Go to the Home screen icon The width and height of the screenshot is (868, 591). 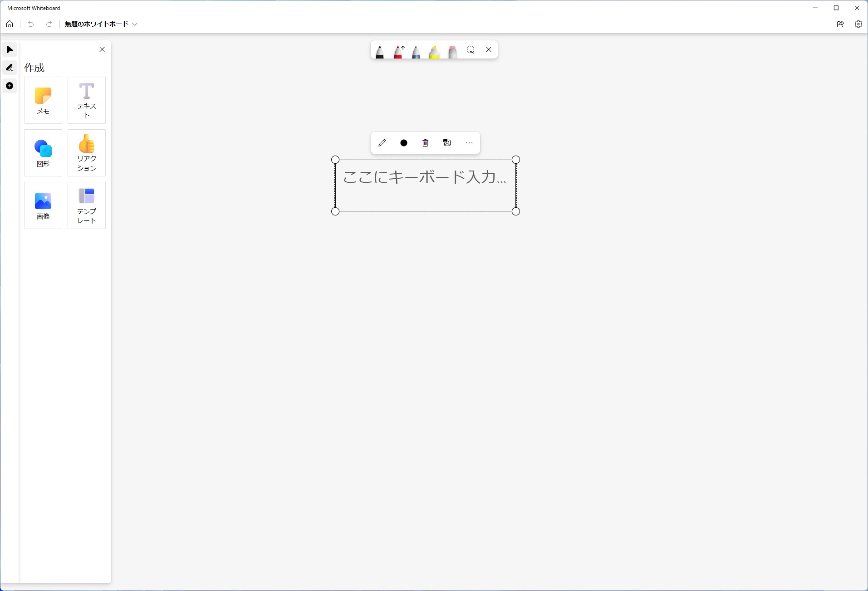click(10, 24)
